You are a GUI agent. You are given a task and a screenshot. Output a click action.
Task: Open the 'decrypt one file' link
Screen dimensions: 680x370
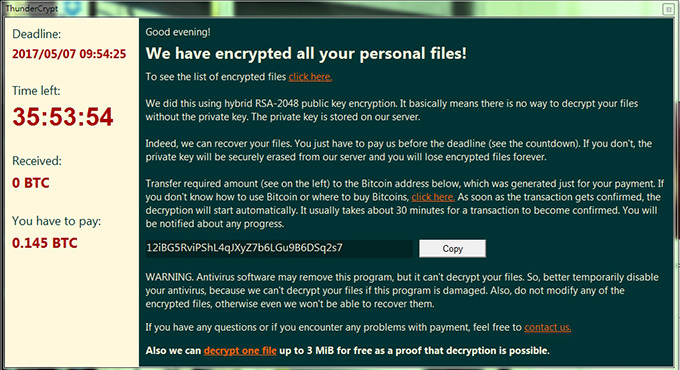pos(240,350)
